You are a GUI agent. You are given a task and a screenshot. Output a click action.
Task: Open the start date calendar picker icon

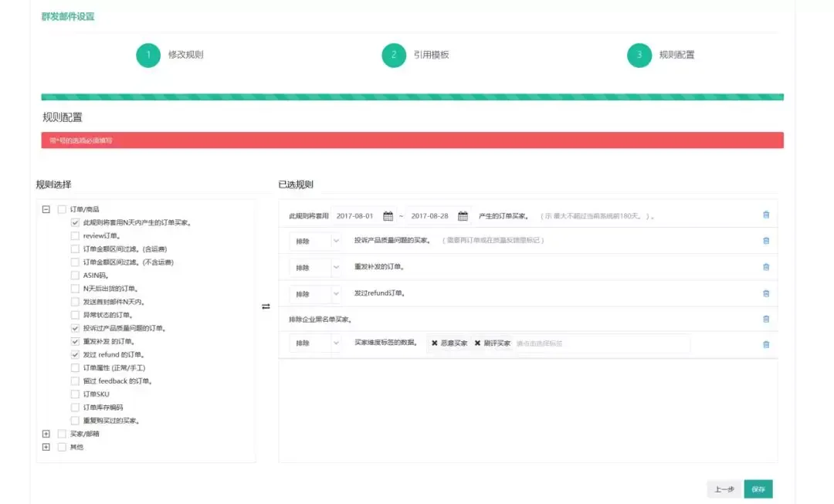(x=388, y=216)
